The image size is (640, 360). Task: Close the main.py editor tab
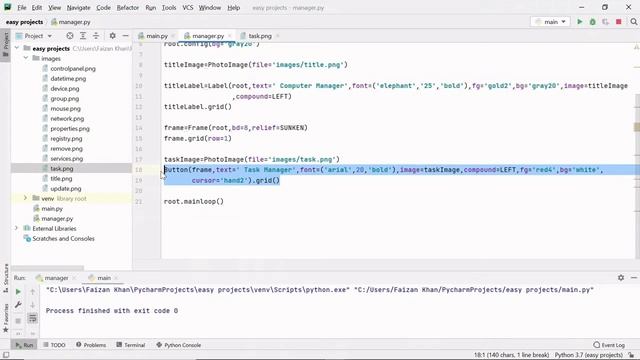point(173,36)
